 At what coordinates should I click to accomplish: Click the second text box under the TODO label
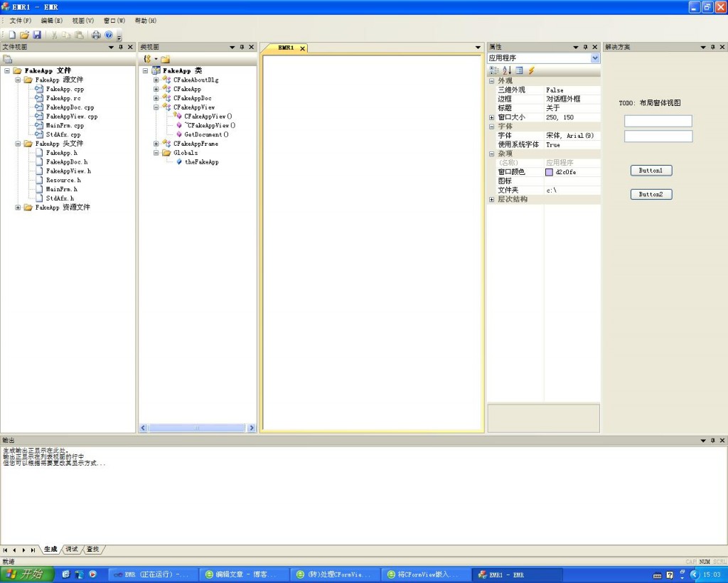click(658, 136)
